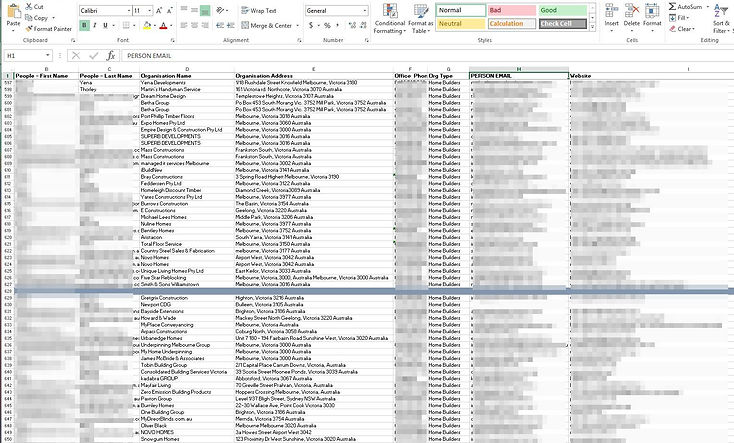Apply Accounting dollar number format
This screenshot has height=443, width=734.
pyautogui.click(x=311, y=25)
